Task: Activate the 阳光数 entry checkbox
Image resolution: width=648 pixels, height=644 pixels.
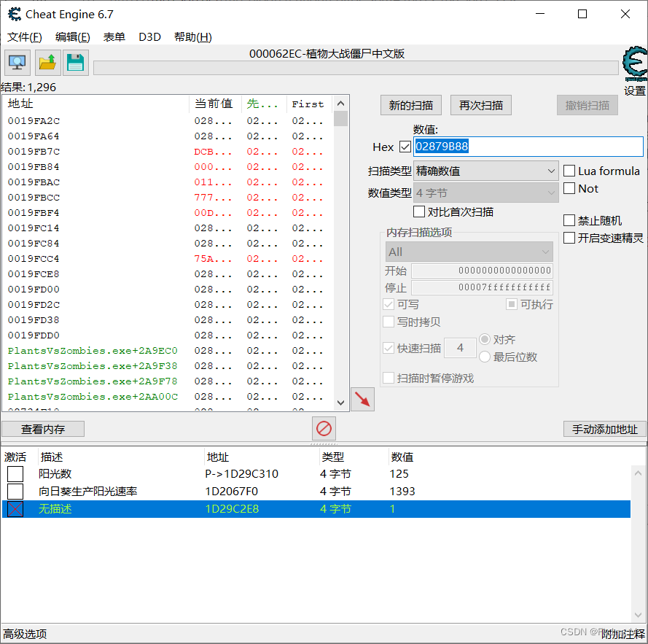Action: (x=15, y=473)
